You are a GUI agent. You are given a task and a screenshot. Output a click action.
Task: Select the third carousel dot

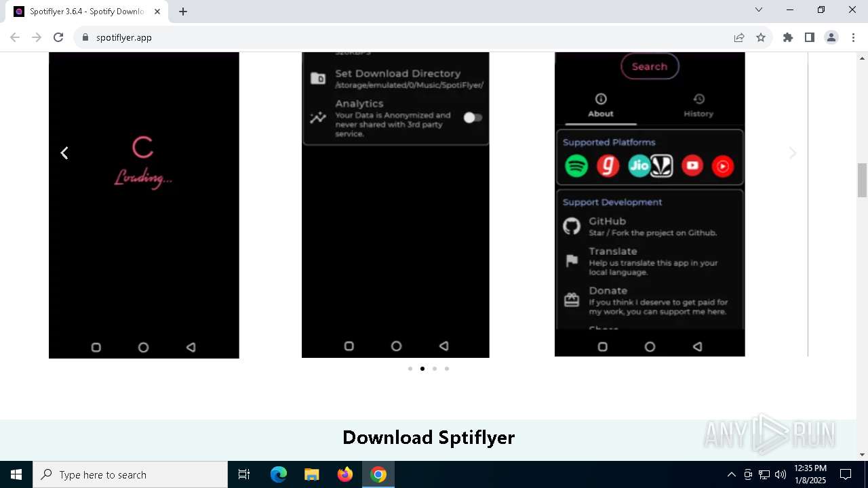click(435, 369)
